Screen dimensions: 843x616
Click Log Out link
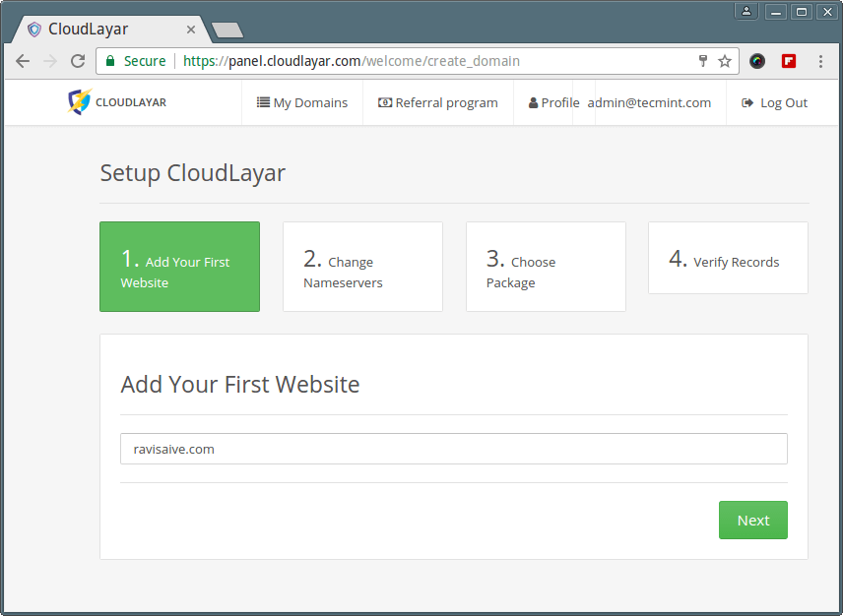pyautogui.click(x=775, y=102)
